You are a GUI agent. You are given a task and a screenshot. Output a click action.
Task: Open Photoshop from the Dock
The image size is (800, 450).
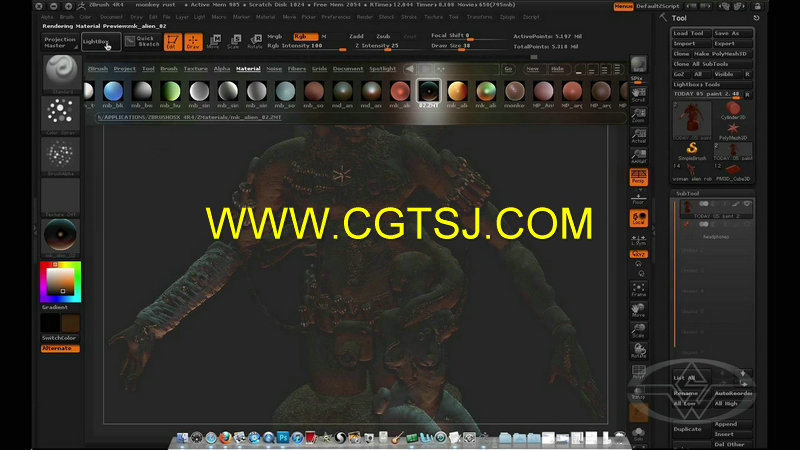(283, 438)
